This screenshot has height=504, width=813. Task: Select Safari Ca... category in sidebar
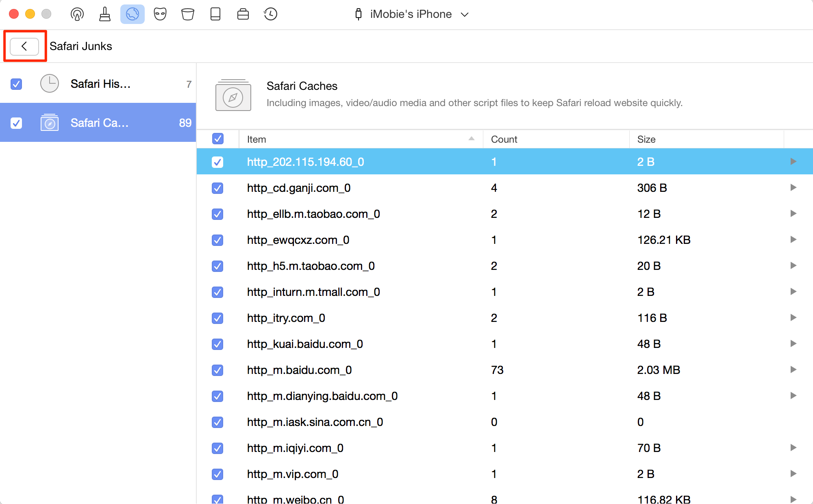point(98,122)
